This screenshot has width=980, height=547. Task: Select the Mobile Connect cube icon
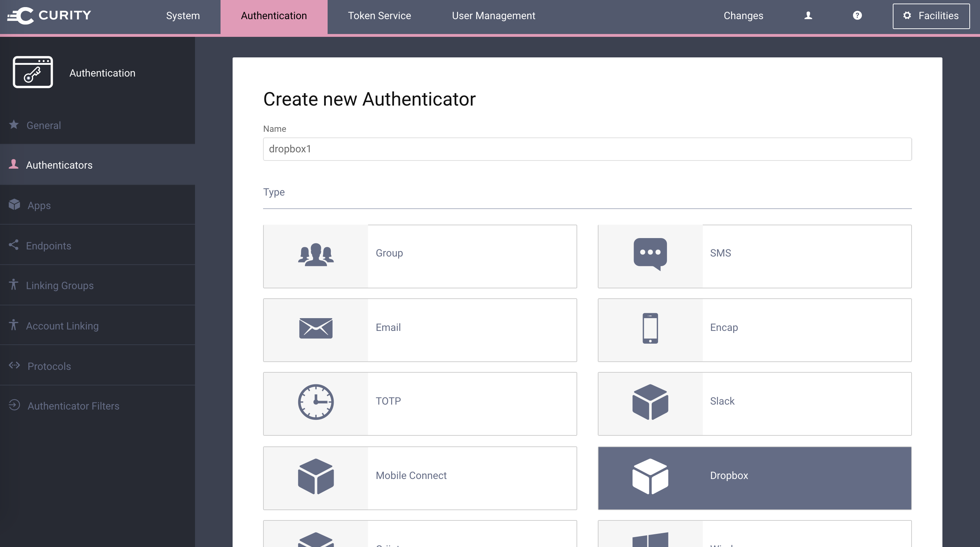click(316, 477)
